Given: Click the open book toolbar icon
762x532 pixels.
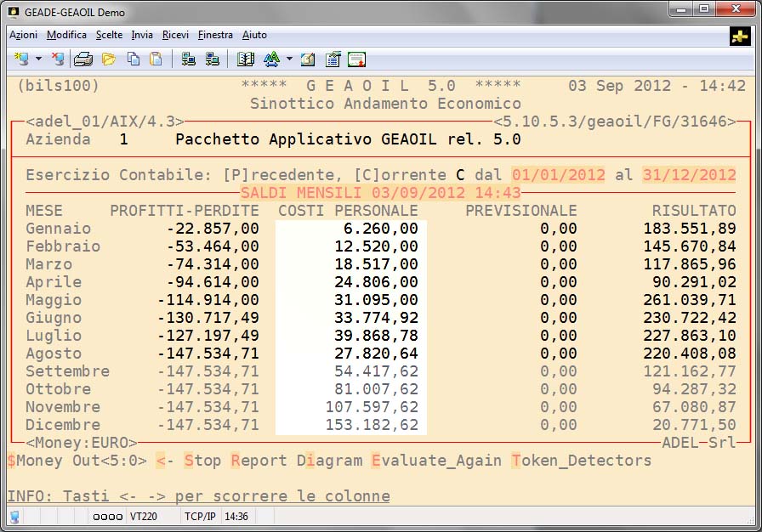Looking at the screenshot, I should coord(246,59).
